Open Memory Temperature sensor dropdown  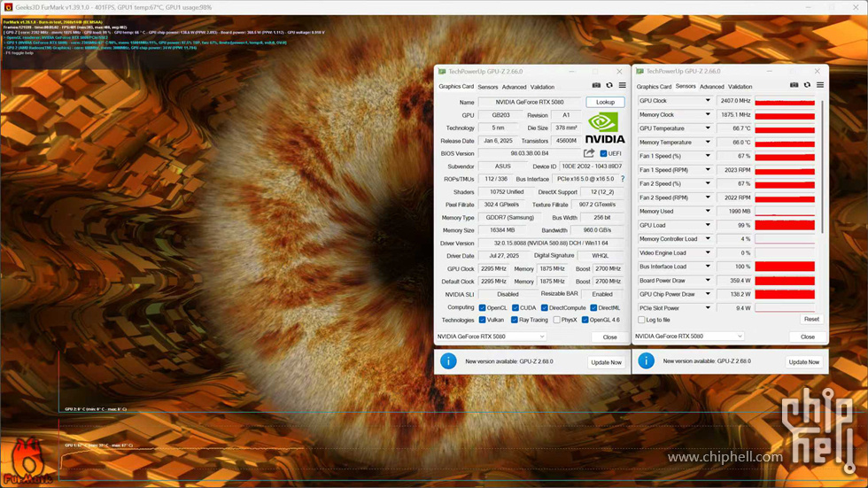[x=708, y=143]
